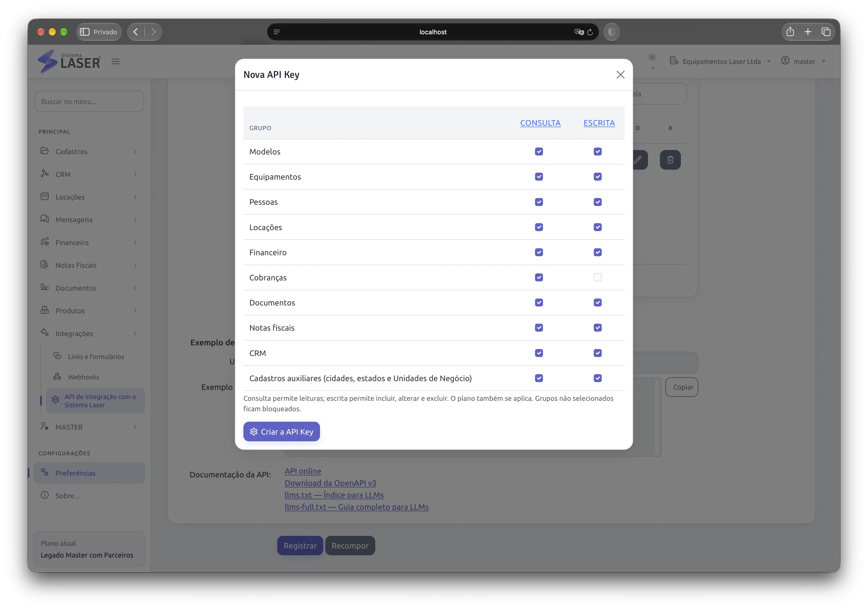Viewport: 868px width, 609px height.
Task: Focus the Buscar no menu search field
Action: click(x=89, y=101)
